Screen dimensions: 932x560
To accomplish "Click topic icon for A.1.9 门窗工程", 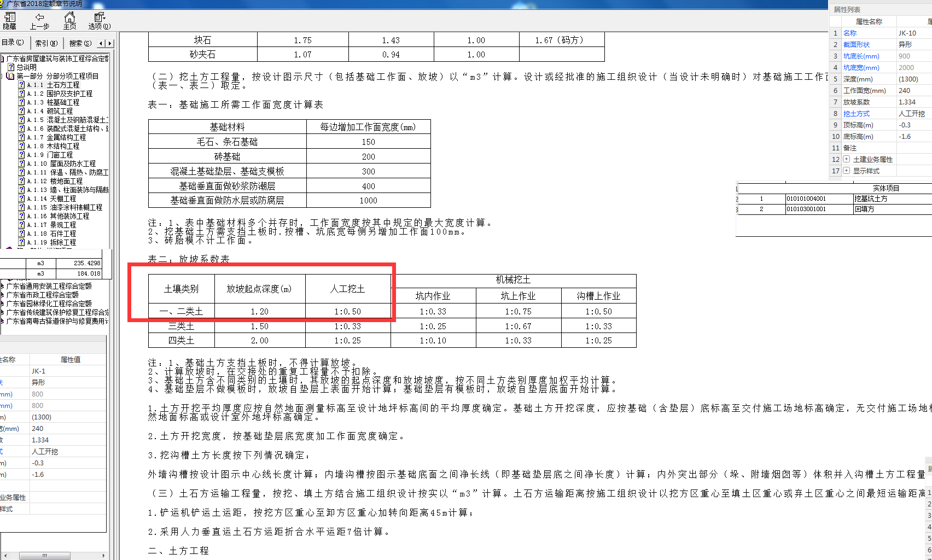I will (21, 155).
